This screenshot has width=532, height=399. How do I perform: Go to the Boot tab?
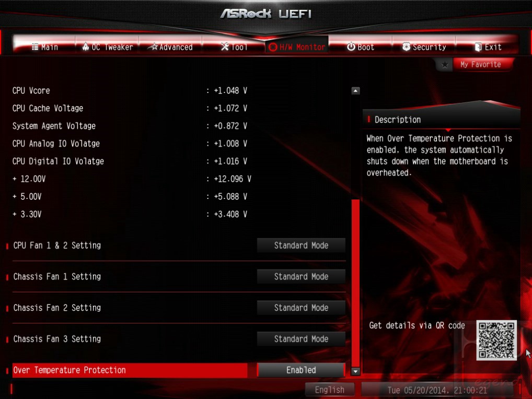point(360,47)
